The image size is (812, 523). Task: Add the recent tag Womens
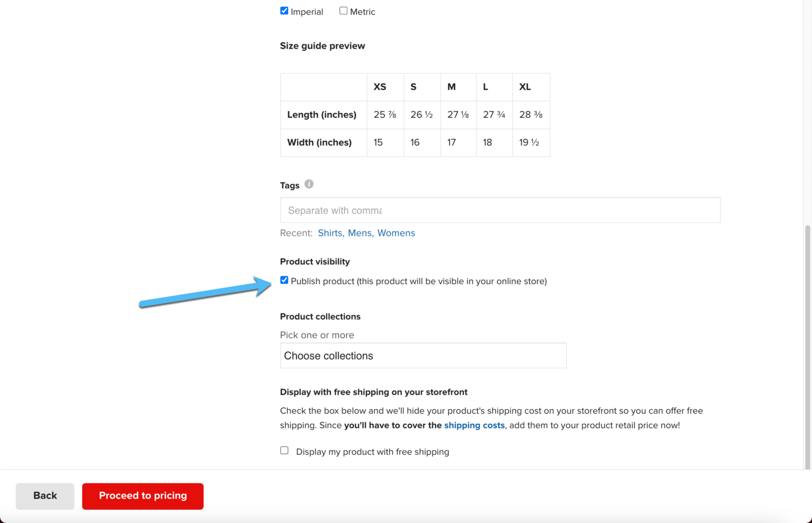click(x=396, y=232)
